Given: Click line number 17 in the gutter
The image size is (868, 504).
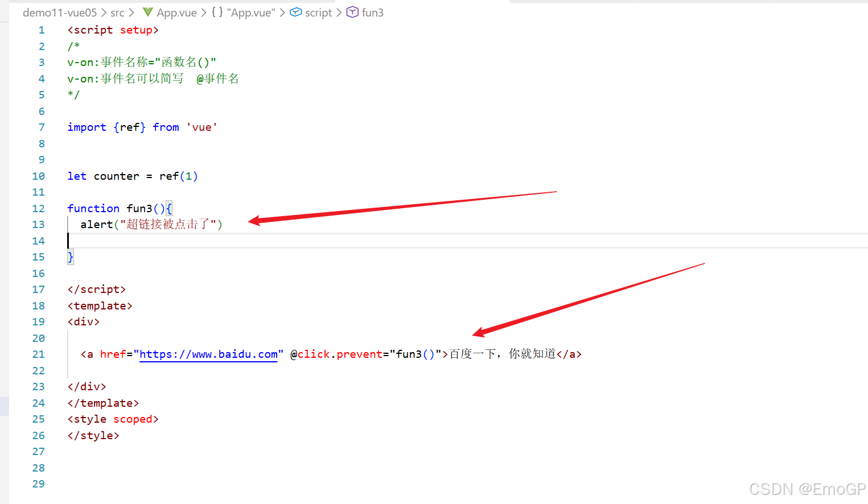Looking at the screenshot, I should (38, 290).
